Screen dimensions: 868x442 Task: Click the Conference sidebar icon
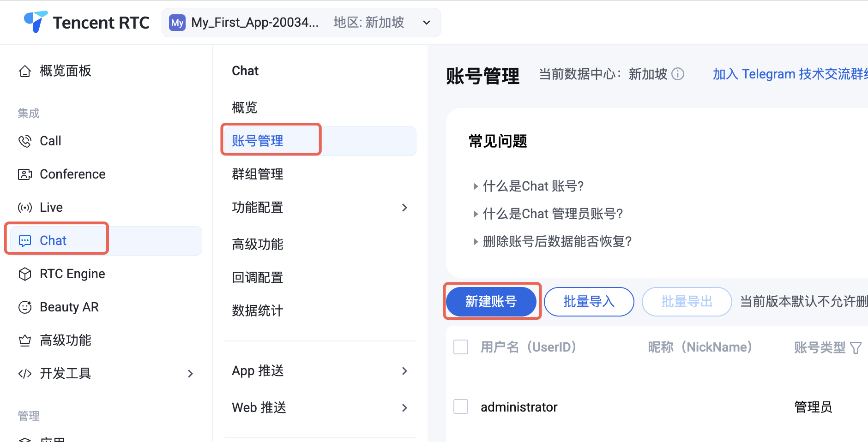click(25, 174)
